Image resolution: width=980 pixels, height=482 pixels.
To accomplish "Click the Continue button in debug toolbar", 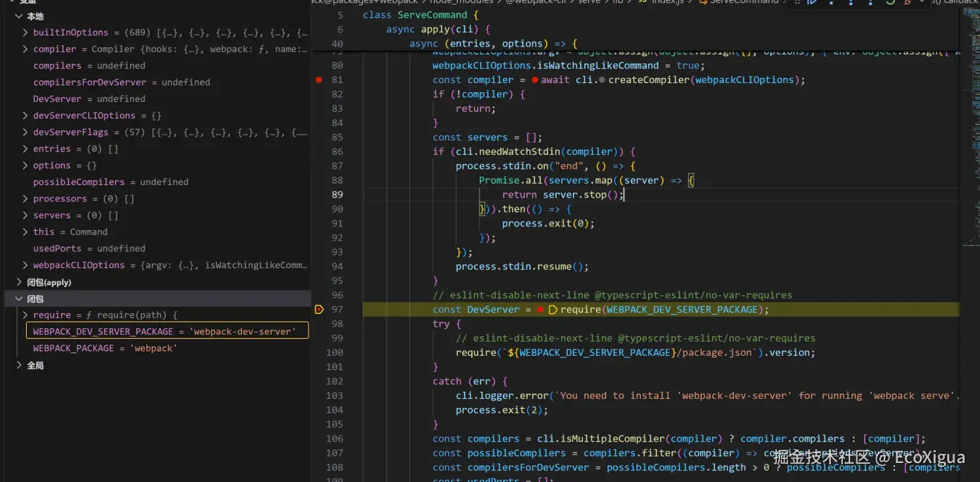I will click(x=812, y=3).
